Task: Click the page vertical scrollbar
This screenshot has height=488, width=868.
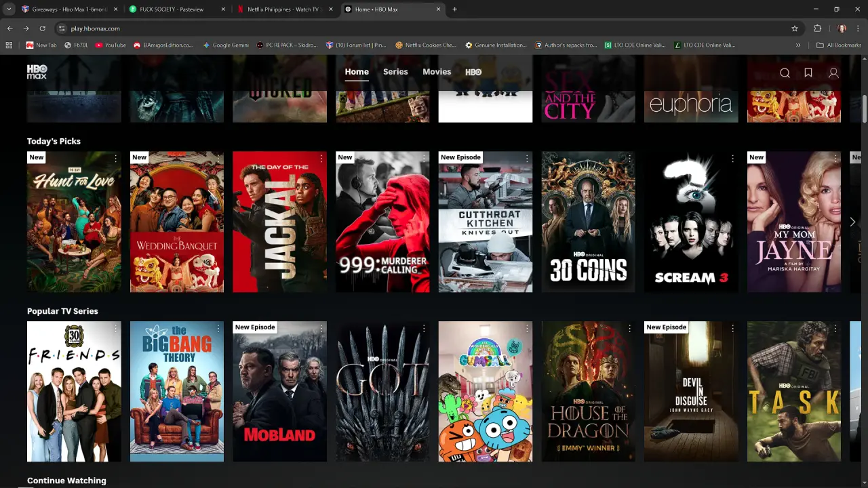Action: (865, 108)
